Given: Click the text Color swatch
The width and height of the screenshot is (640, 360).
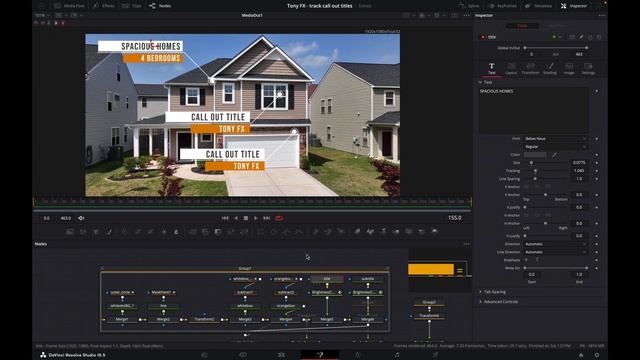Looking at the screenshot, I should [535, 155].
